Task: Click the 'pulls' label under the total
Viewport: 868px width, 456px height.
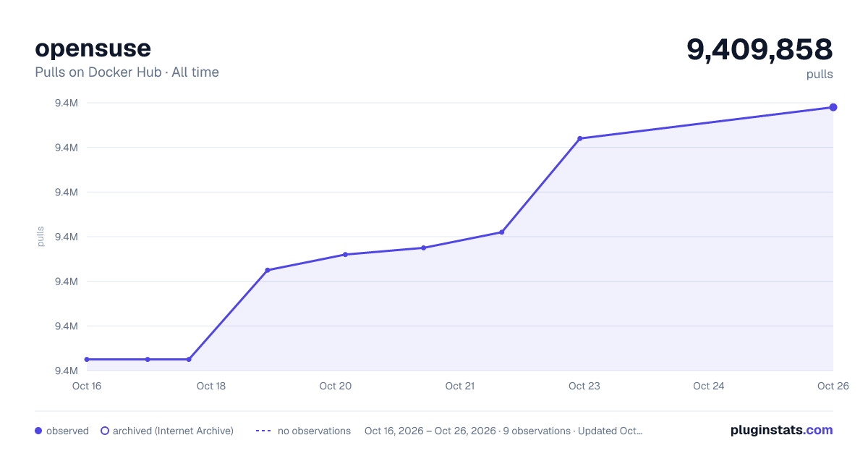Action: point(820,75)
